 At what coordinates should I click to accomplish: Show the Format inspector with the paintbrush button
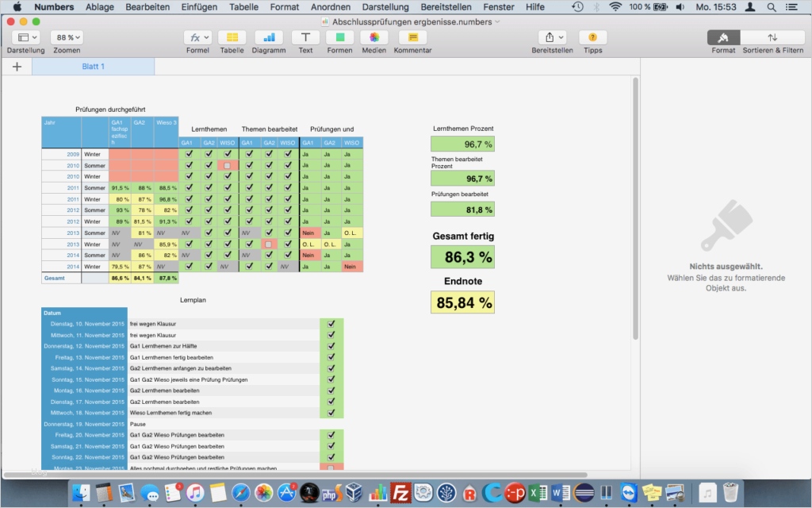coord(723,37)
